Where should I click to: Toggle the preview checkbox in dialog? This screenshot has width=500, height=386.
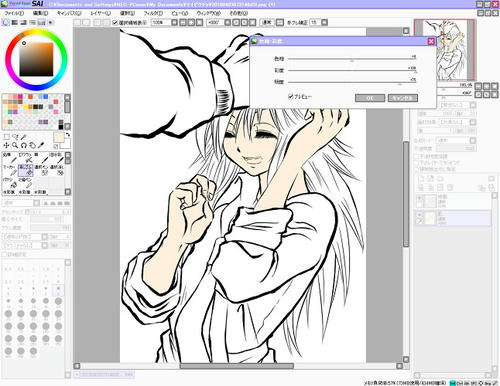click(x=291, y=97)
